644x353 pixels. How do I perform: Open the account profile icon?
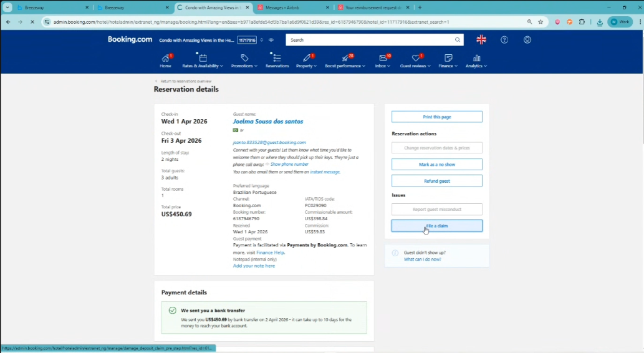coord(527,40)
